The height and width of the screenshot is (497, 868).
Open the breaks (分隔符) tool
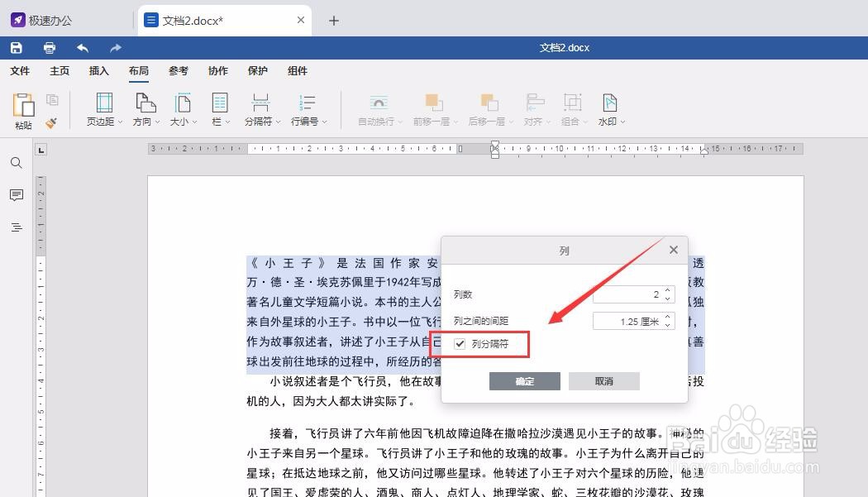pyautogui.click(x=262, y=110)
